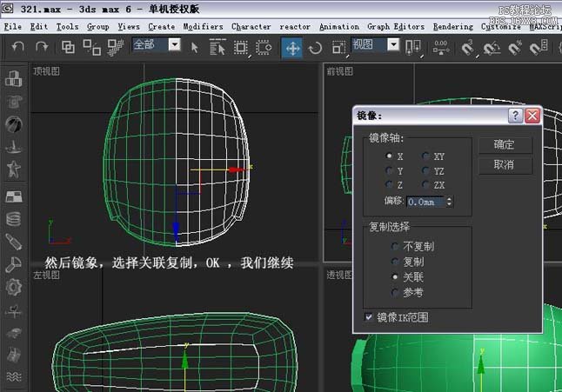Click the reactor Motor gear icon
This screenshot has height=392, width=562.
[x=14, y=287]
